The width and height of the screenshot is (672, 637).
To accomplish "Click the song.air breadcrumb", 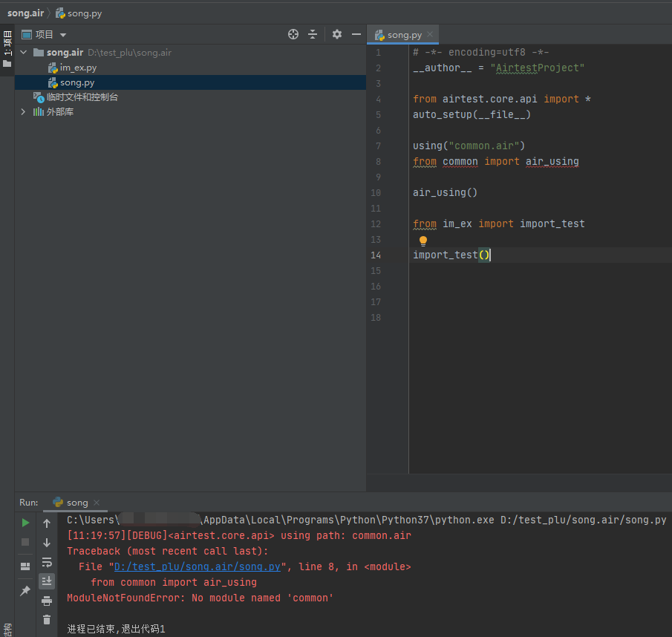I will pyautogui.click(x=26, y=13).
